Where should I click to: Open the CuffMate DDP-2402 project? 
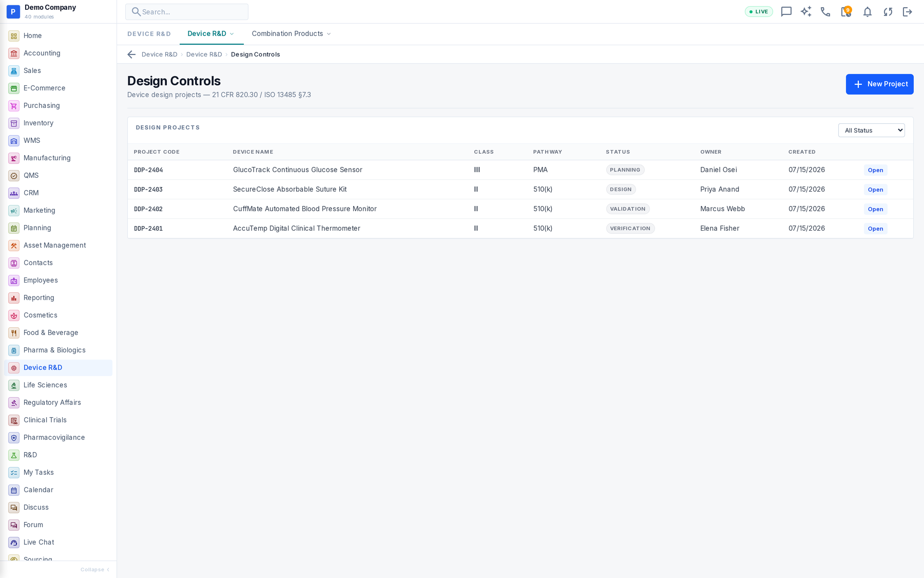coord(875,209)
